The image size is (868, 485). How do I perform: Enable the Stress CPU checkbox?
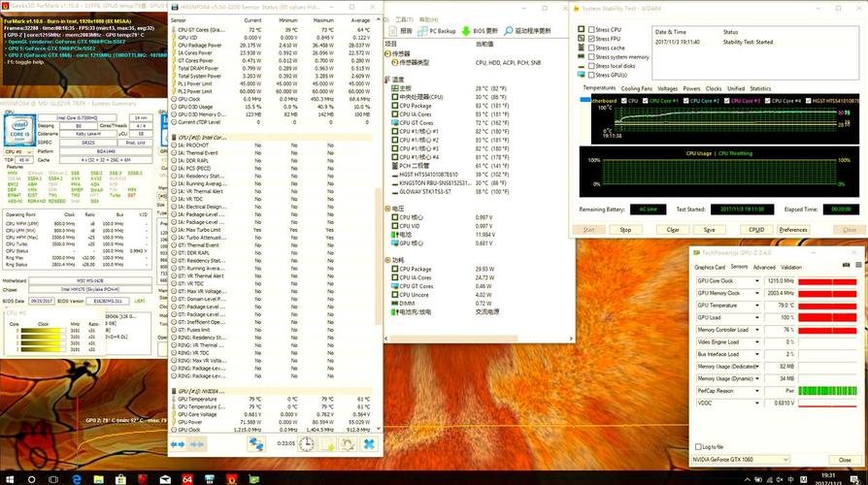coord(591,29)
